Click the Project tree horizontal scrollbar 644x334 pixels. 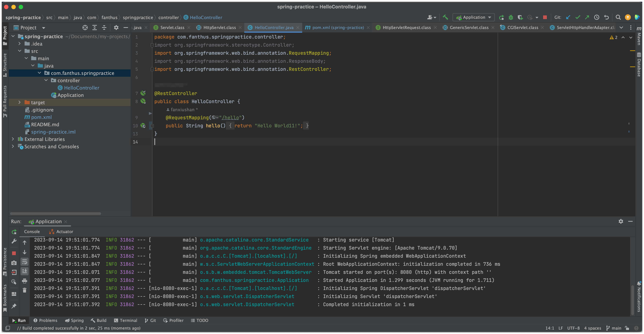(x=56, y=214)
